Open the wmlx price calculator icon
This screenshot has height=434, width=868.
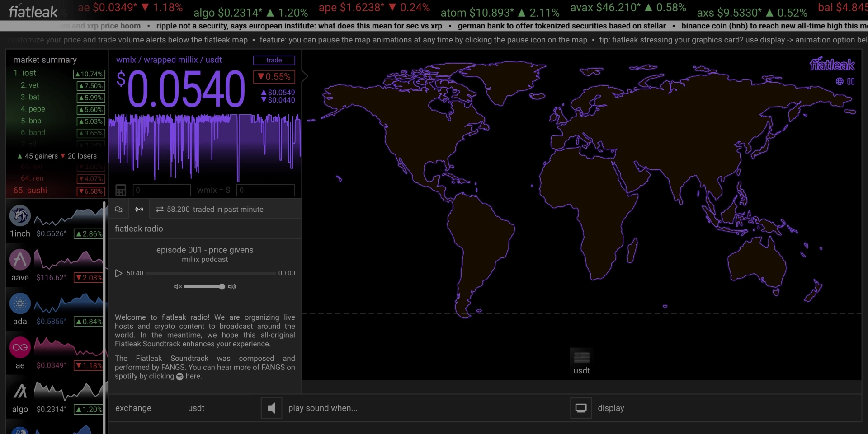(x=121, y=190)
